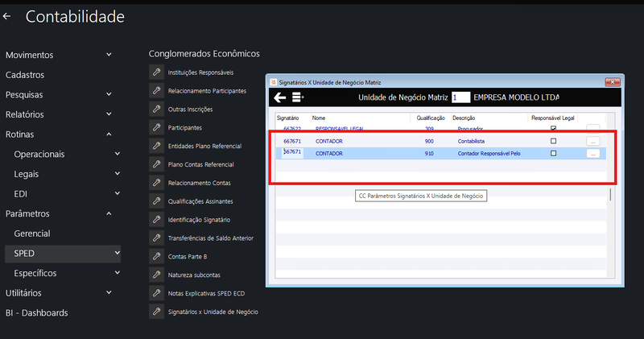
Task: Expand the Movimentos menu chevron
Action: pyautogui.click(x=109, y=54)
